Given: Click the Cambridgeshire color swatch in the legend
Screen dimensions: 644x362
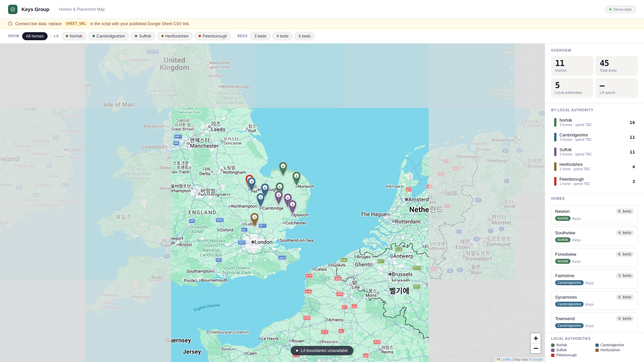Looking at the screenshot, I should pyautogui.click(x=597, y=345).
